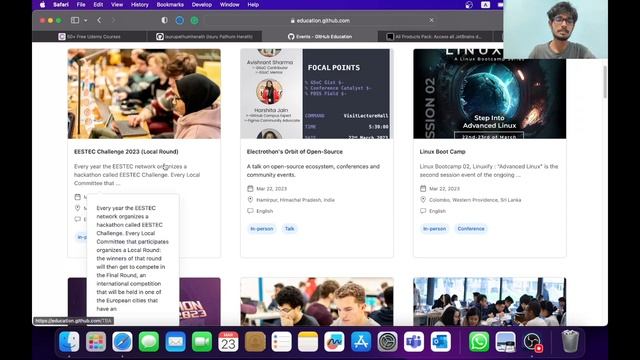Launch Freeform from the dock

point(334,342)
